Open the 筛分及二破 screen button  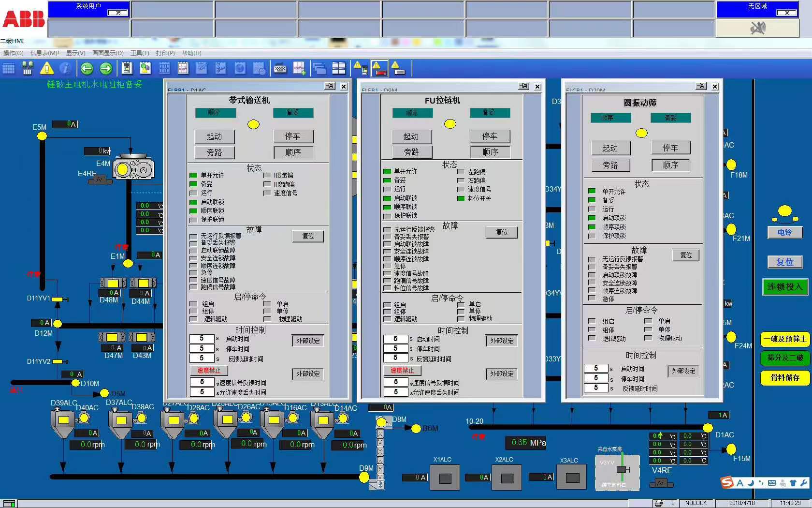[x=785, y=358]
